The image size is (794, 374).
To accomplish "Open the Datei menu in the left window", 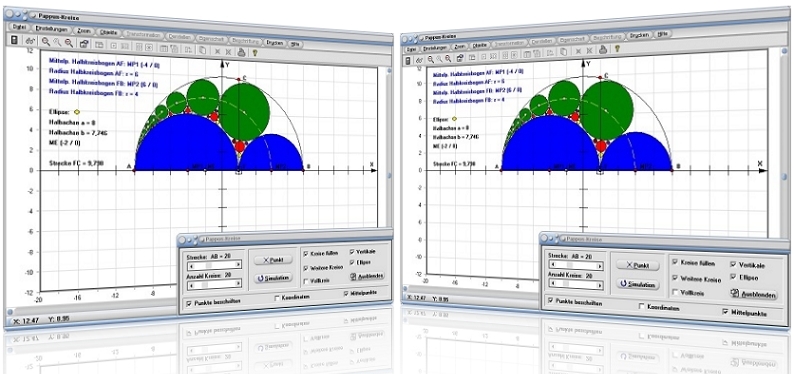I will pyautogui.click(x=19, y=26).
